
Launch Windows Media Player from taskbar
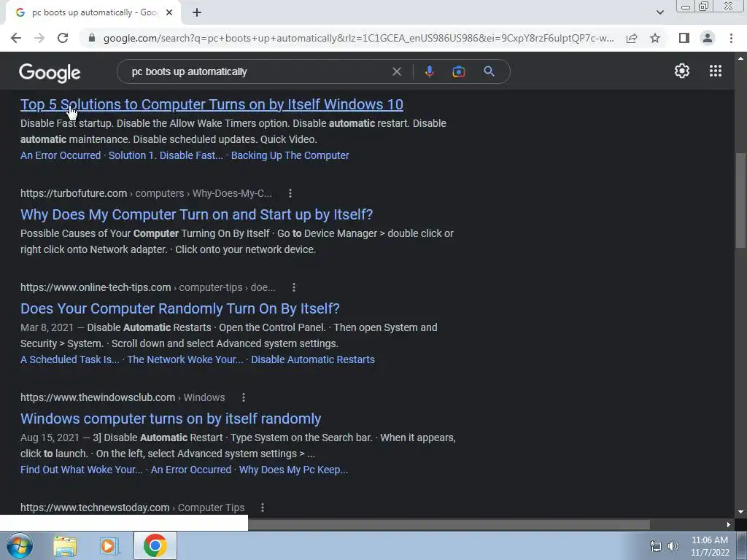tap(109, 546)
